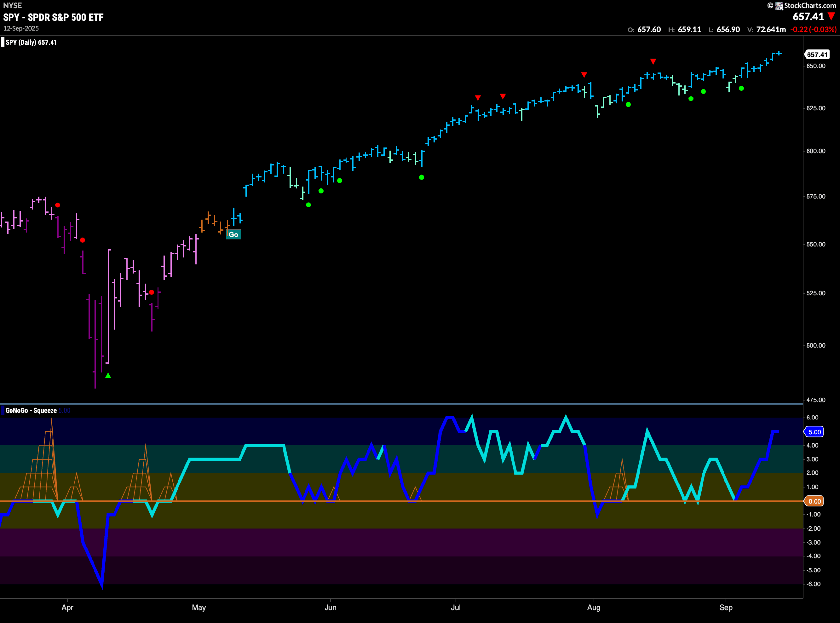The width and height of the screenshot is (840, 623).
Task: Click the 600.00 price axis label
Action: click(815, 151)
